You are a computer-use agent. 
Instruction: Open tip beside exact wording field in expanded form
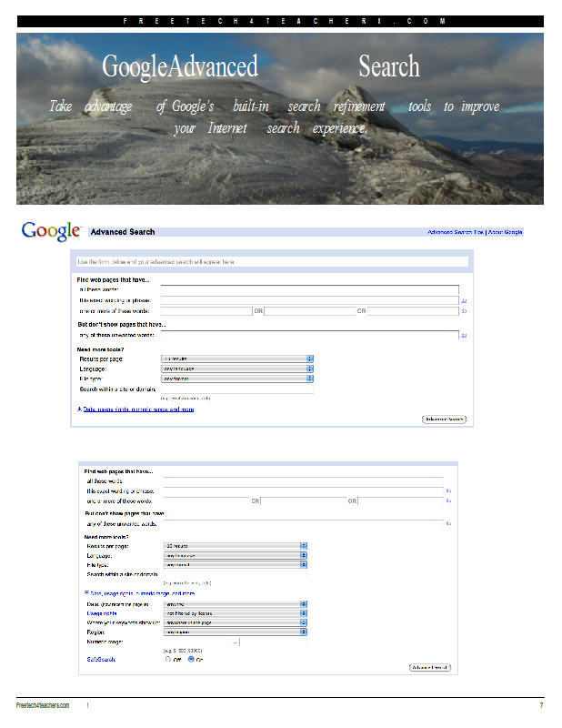448,490
